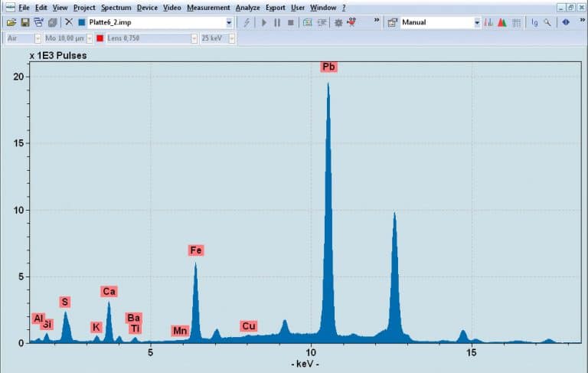Open the Analyze menu

(x=247, y=8)
